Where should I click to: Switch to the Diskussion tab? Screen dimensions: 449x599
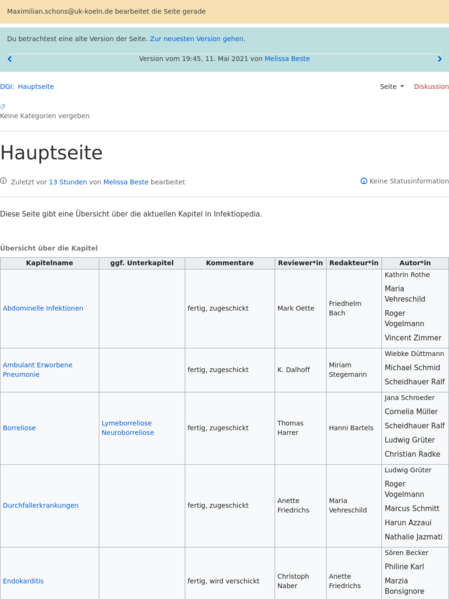(431, 87)
